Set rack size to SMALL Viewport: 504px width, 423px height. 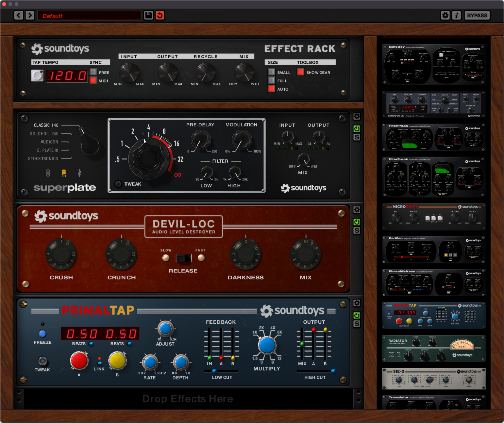pos(271,72)
